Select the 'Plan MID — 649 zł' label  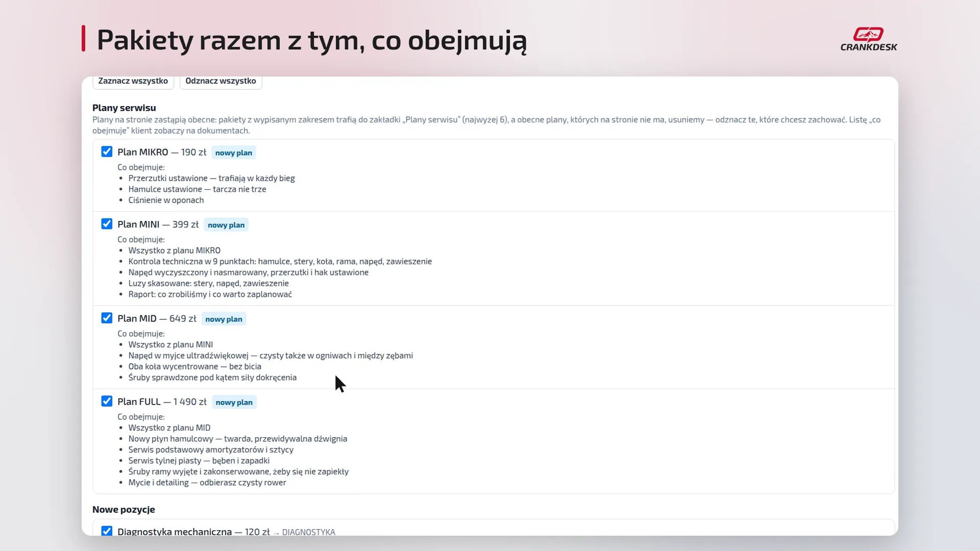(157, 318)
